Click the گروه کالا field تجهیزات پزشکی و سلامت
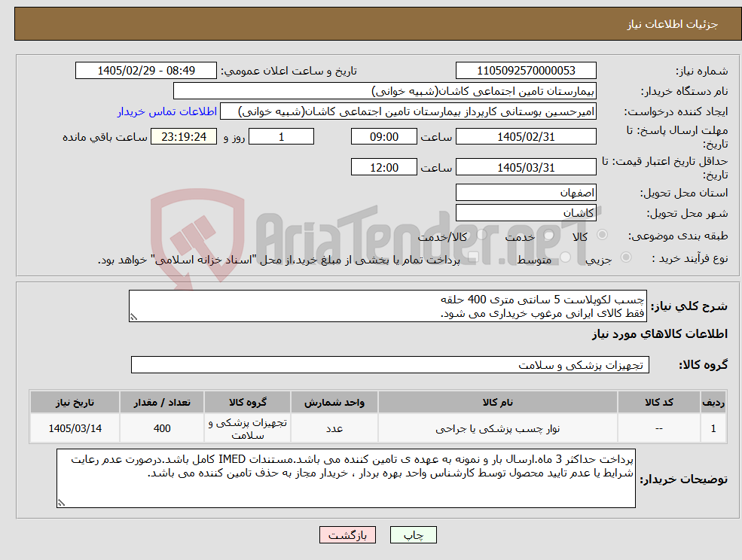The height and width of the screenshot is (560, 742). pyautogui.click(x=390, y=364)
